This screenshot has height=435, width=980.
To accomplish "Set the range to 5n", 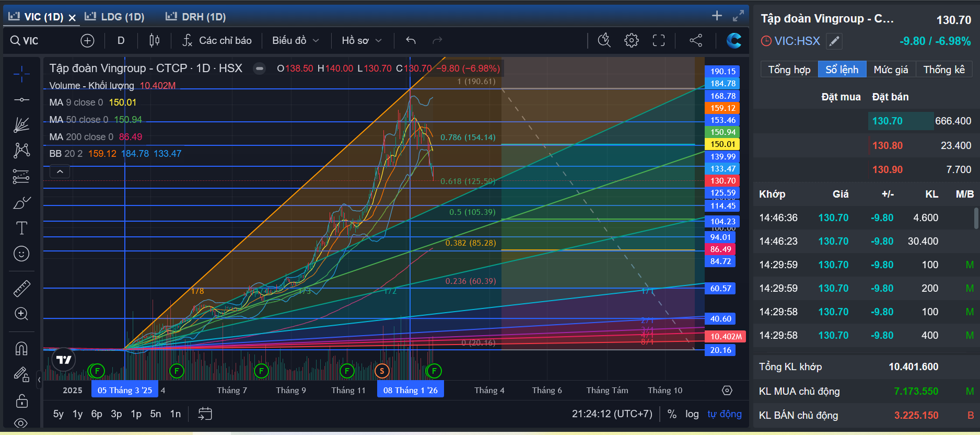I will tap(156, 414).
